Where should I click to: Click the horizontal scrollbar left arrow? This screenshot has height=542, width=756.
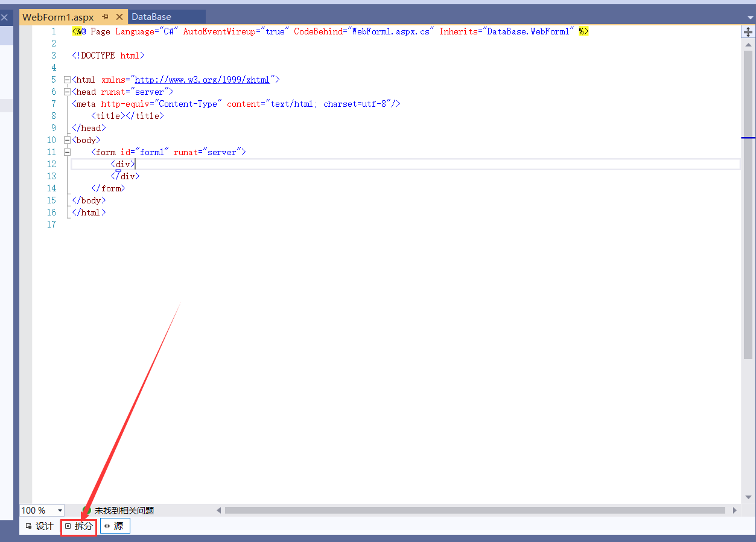219,510
